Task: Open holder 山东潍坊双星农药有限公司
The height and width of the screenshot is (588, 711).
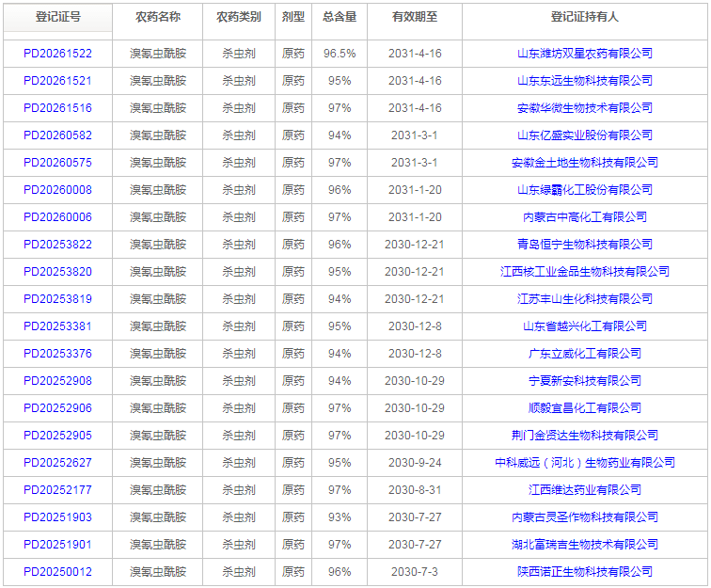Action: click(585, 54)
